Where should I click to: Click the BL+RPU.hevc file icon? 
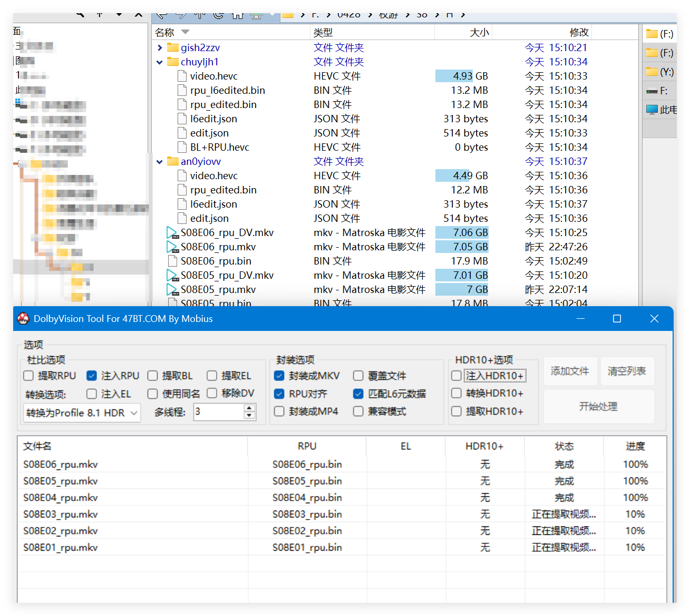(x=182, y=148)
